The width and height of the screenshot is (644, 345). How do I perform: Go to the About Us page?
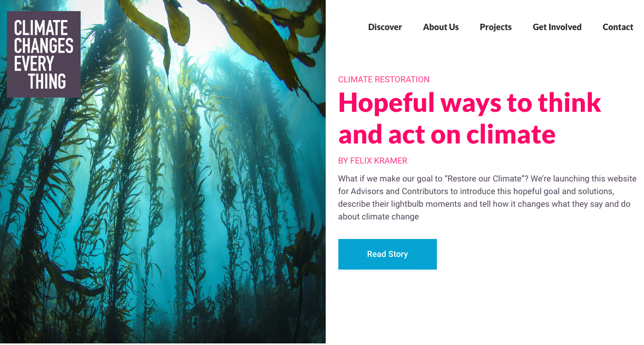[x=441, y=27]
